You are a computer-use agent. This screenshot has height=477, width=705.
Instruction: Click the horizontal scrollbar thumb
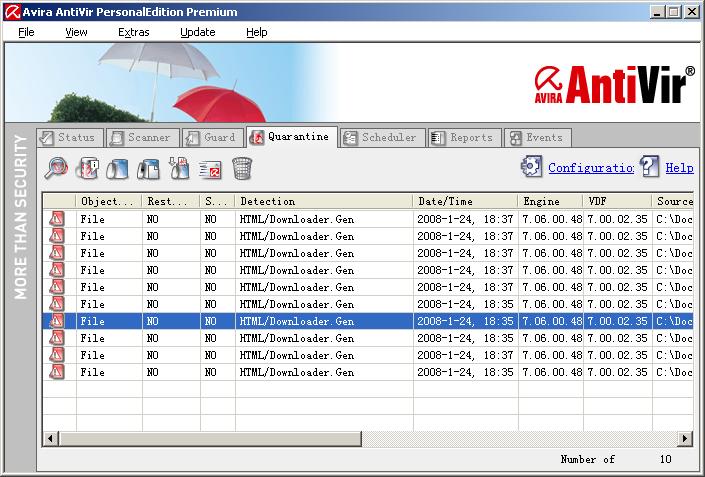210,438
